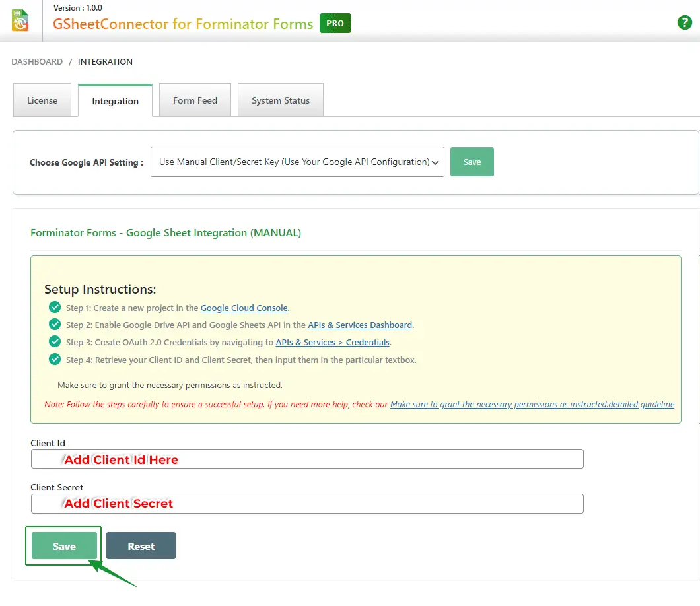Open the Google Cloud Console link
This screenshot has width=700, height=606.
pyautogui.click(x=244, y=308)
